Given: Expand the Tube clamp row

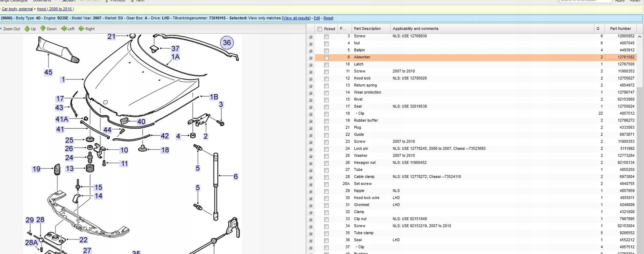Looking at the screenshot, I should (x=311, y=234).
